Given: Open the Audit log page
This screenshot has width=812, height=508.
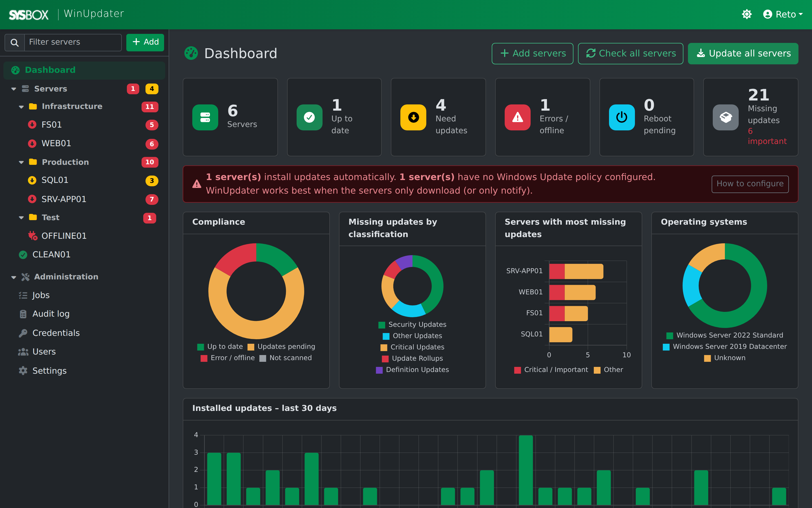Looking at the screenshot, I should 51,314.
